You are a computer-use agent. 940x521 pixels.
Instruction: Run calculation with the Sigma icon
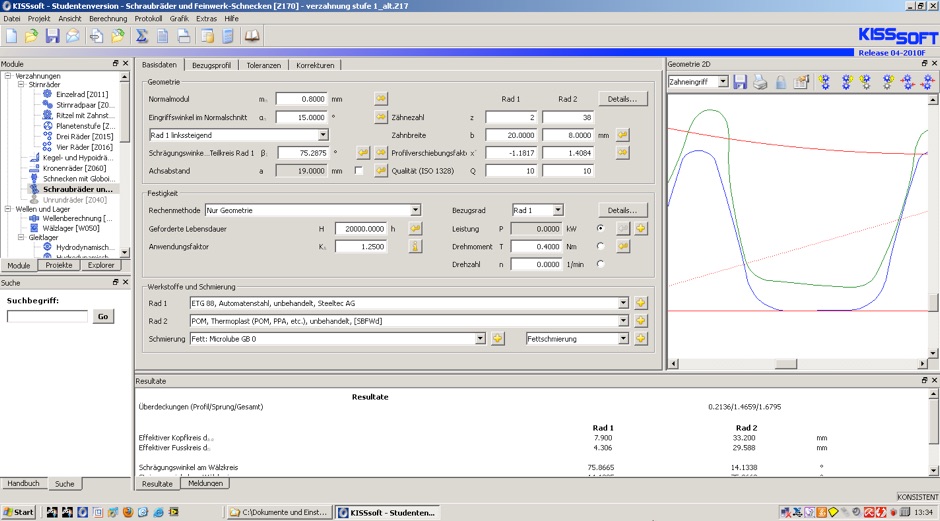141,36
